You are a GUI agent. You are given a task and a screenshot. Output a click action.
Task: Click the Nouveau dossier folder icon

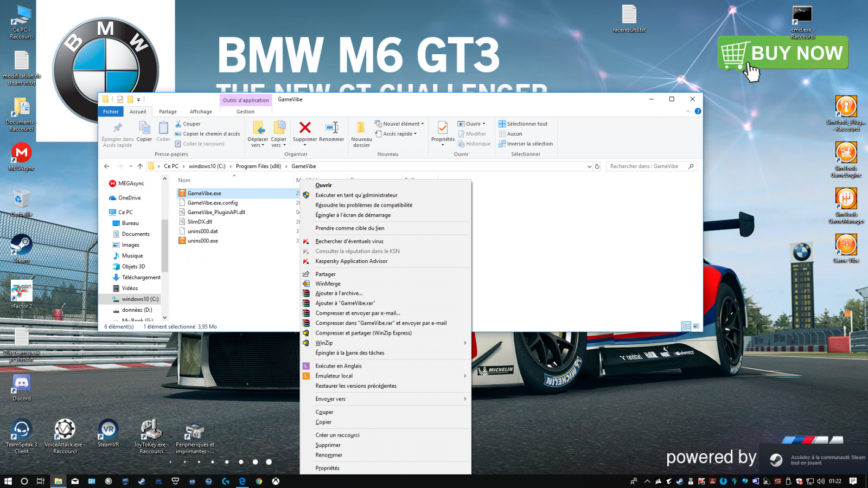pos(361,129)
